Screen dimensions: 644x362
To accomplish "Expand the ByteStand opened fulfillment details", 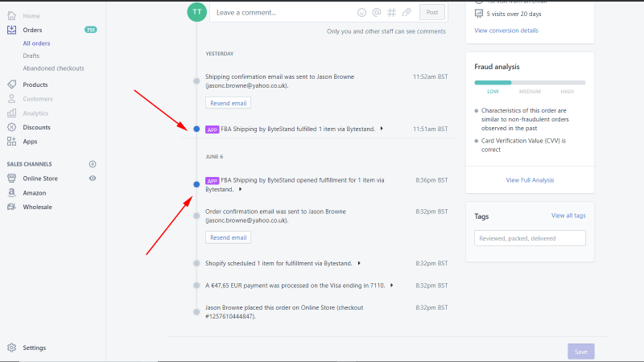I will (240, 189).
